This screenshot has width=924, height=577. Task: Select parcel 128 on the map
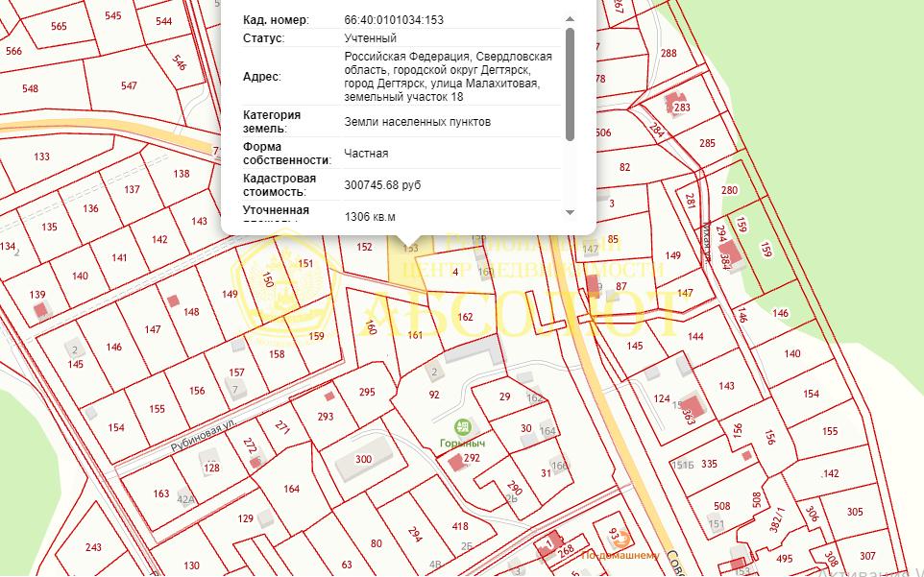(211, 469)
